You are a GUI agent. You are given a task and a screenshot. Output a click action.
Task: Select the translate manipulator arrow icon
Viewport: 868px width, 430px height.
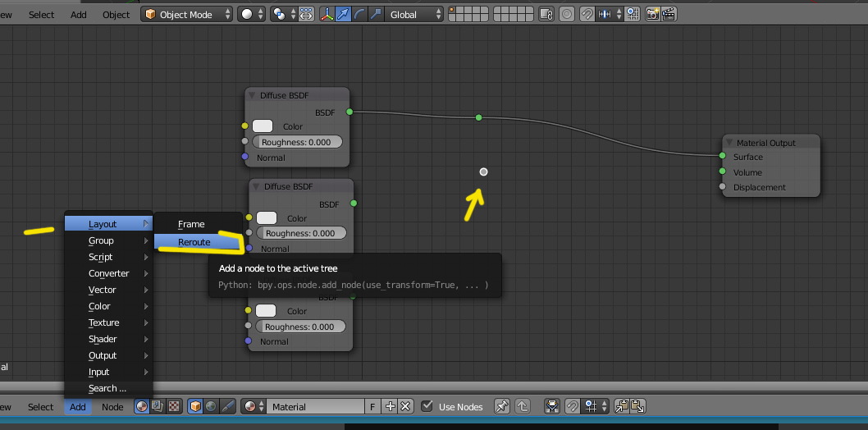pos(342,14)
